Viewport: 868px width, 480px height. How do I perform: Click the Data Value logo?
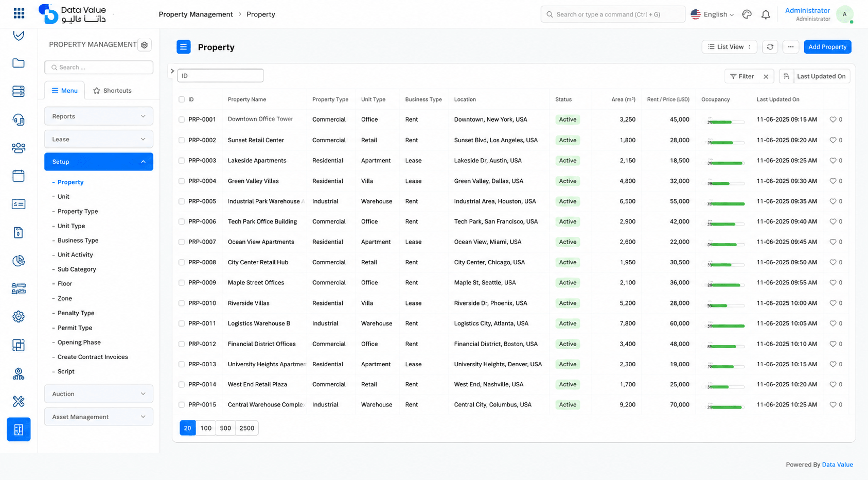click(x=72, y=14)
